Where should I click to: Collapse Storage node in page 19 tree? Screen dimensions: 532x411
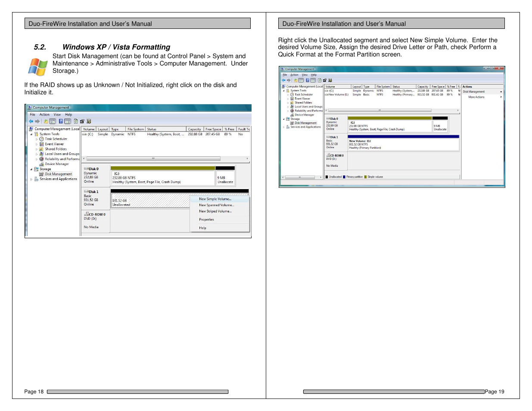click(284, 119)
